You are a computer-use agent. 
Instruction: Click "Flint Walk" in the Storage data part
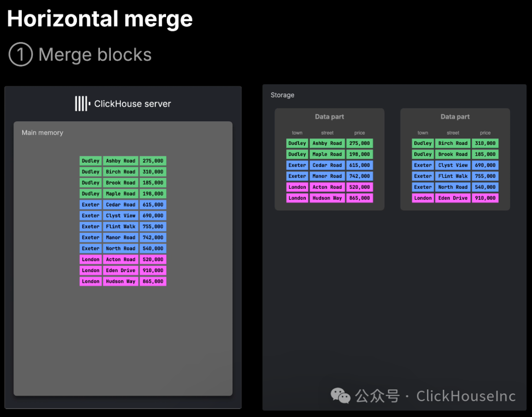point(453,176)
